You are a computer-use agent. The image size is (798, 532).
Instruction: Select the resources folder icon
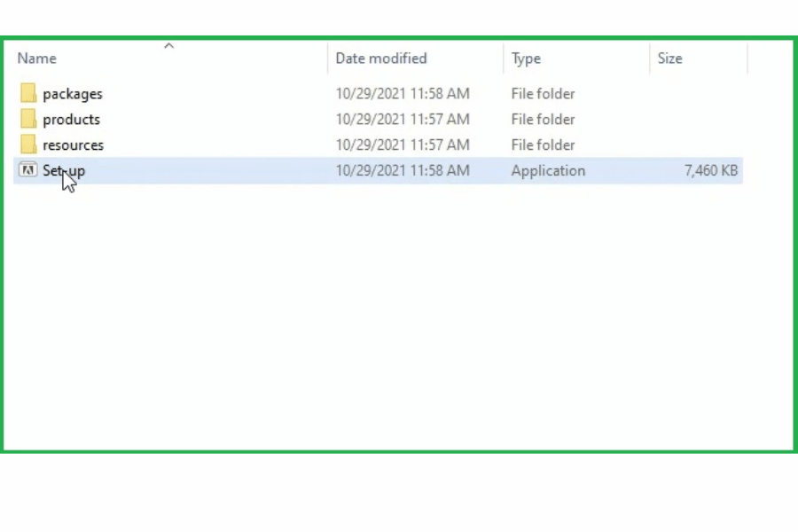point(27,145)
